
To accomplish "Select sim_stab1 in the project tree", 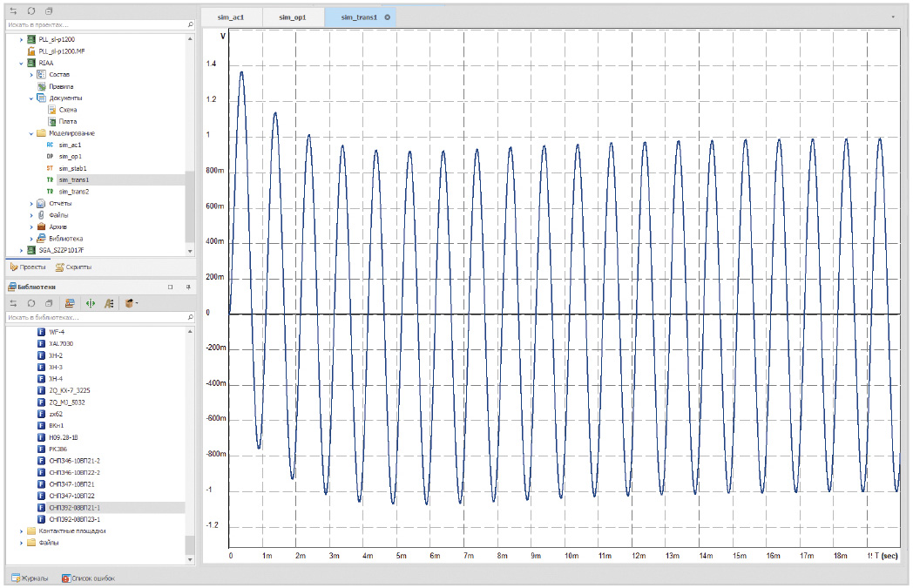I will (x=72, y=168).
